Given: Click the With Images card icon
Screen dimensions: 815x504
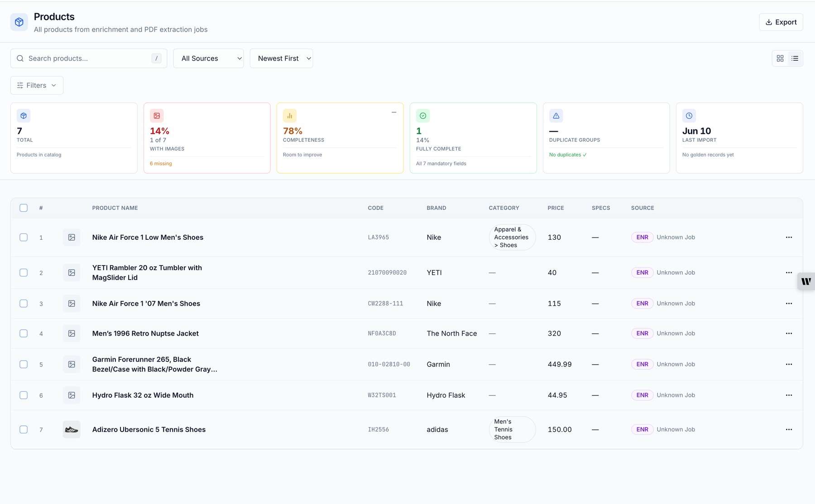Looking at the screenshot, I should (x=157, y=116).
